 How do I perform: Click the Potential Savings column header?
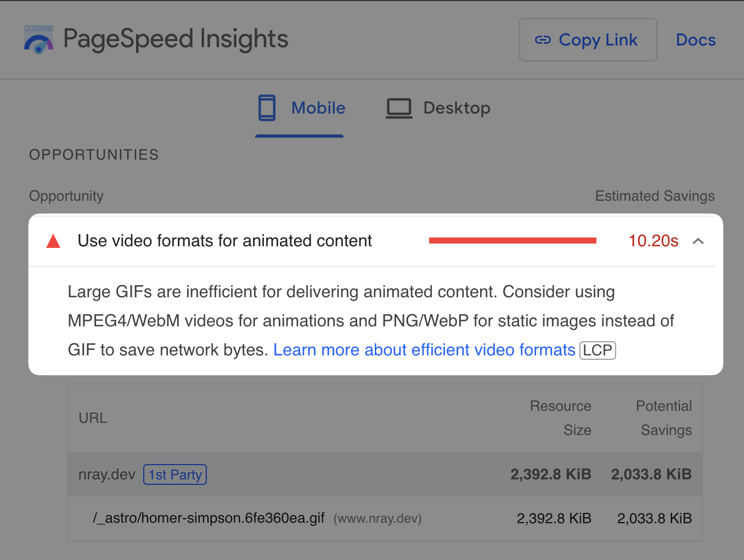coord(664,418)
